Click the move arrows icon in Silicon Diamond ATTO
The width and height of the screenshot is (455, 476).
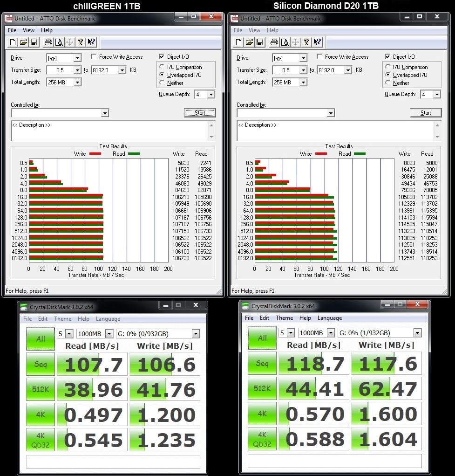[295, 42]
